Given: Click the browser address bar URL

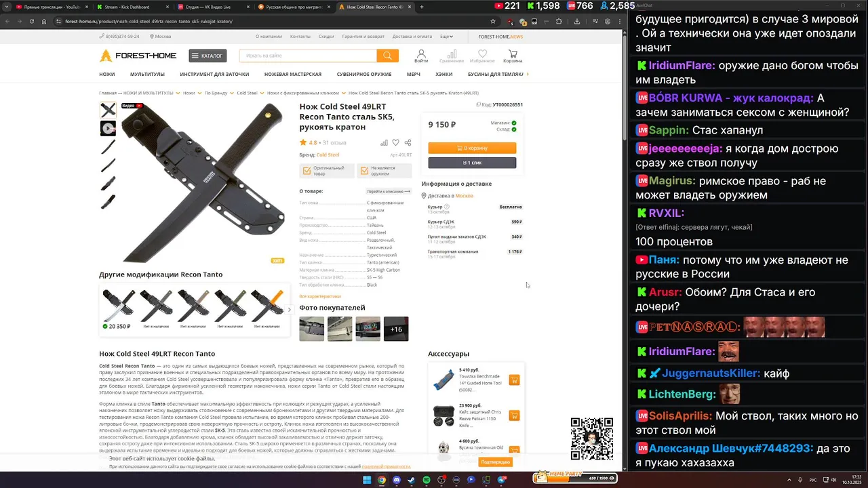Looking at the screenshot, I should 149,21.
